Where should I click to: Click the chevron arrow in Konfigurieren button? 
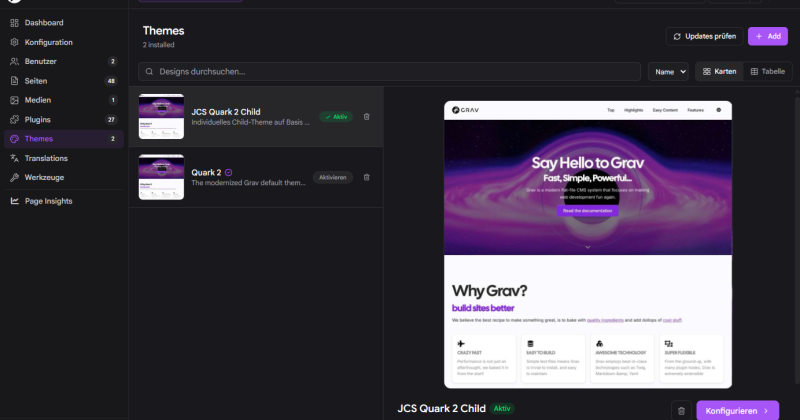click(766, 411)
